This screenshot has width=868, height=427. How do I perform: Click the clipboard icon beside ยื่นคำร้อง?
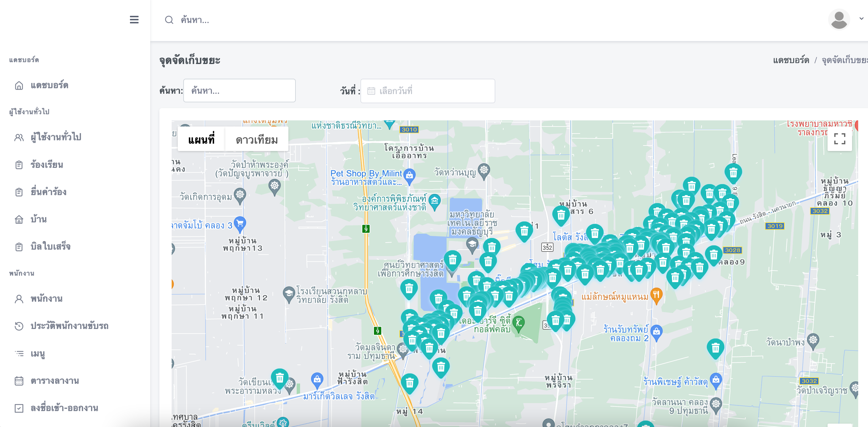point(19,192)
